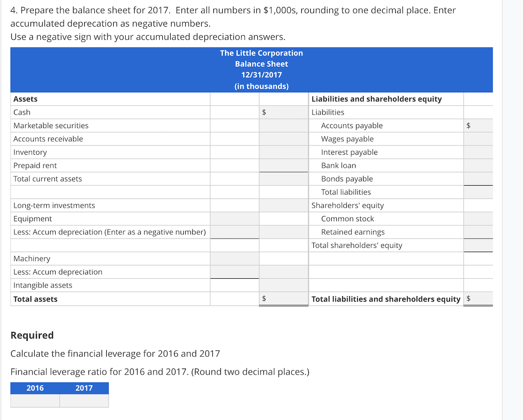Click the Cash amount input field

click(x=283, y=112)
